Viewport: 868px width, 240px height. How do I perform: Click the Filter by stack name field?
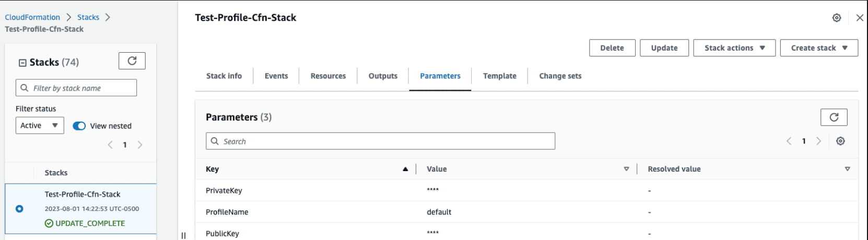click(x=76, y=88)
